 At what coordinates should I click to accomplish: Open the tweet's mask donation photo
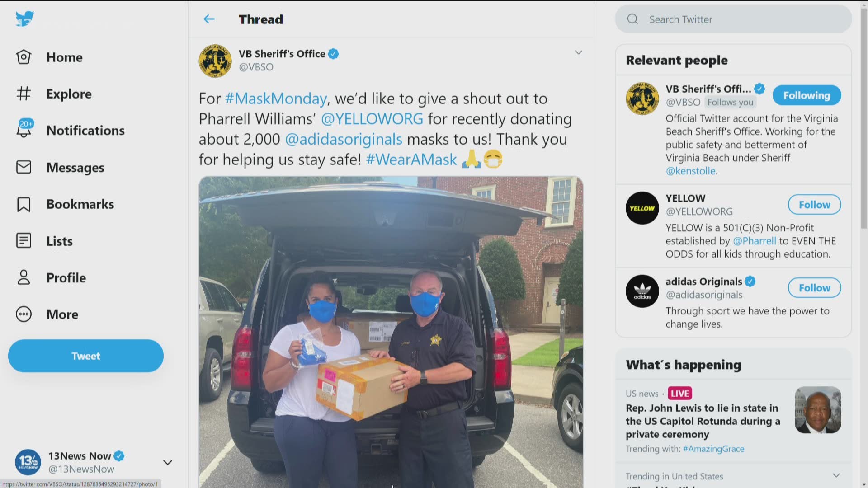coord(391,332)
